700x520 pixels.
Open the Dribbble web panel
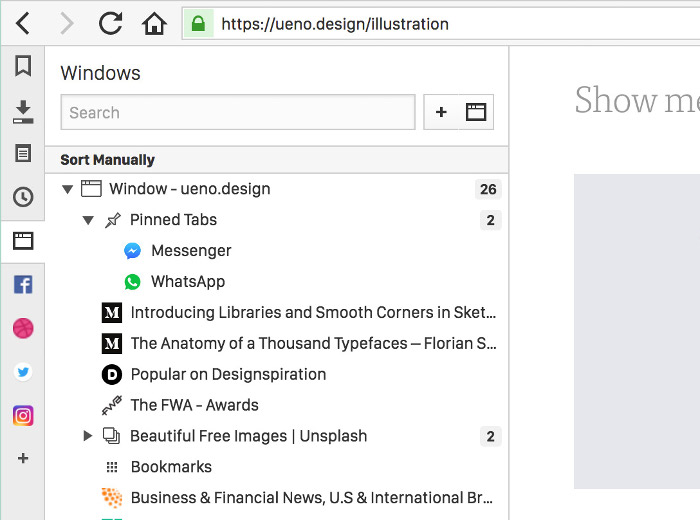[x=22, y=328]
